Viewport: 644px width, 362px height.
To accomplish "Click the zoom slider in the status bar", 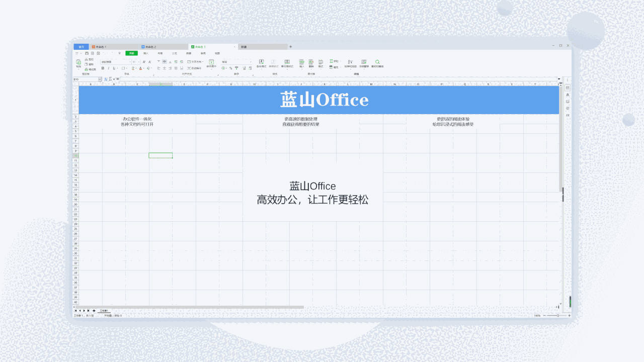I will pos(557,315).
